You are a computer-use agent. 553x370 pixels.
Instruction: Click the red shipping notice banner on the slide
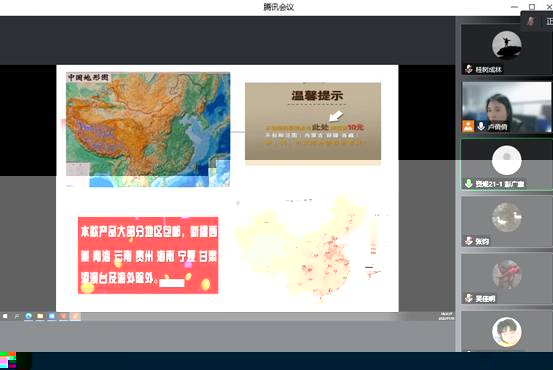pos(148,255)
